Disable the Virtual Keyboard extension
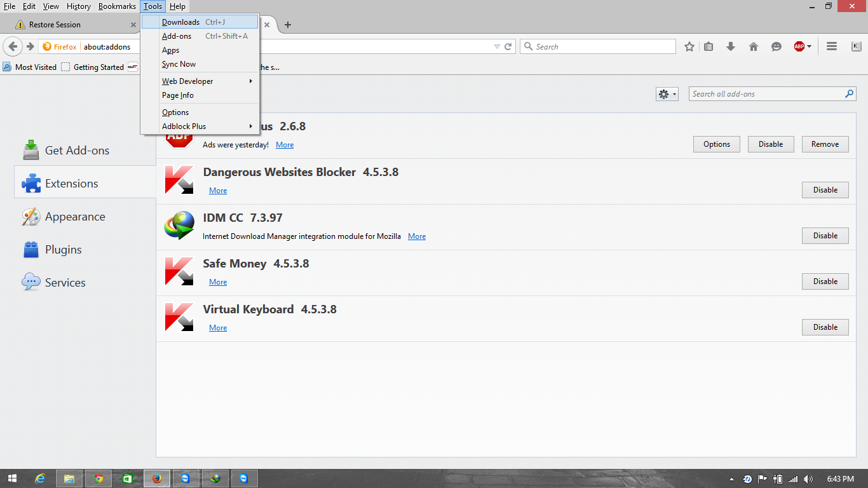Viewport: 868px width, 488px height. tap(825, 327)
